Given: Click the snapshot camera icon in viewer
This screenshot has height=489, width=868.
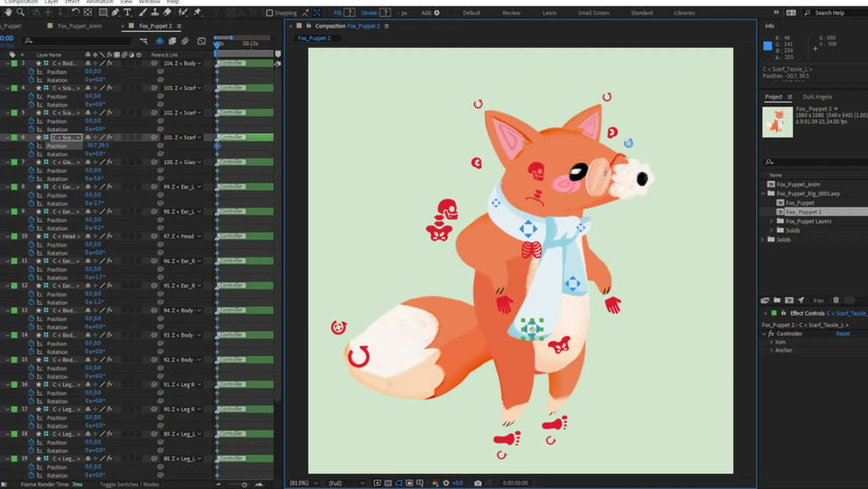Looking at the screenshot, I should pyautogui.click(x=478, y=483).
